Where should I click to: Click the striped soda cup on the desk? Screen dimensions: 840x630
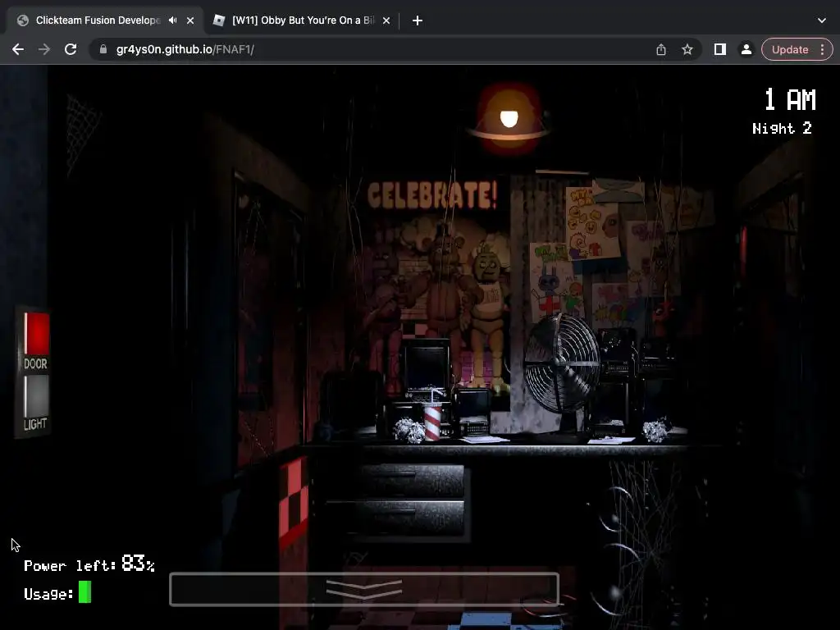click(432, 416)
